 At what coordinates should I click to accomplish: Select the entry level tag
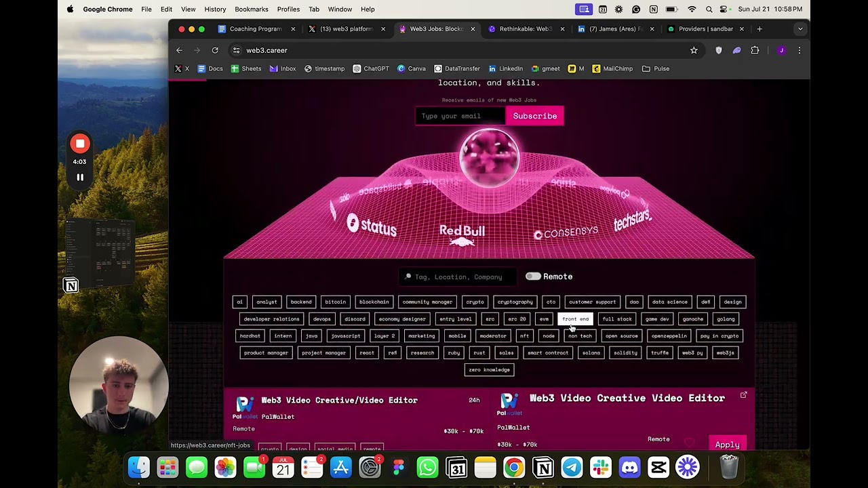tap(456, 319)
